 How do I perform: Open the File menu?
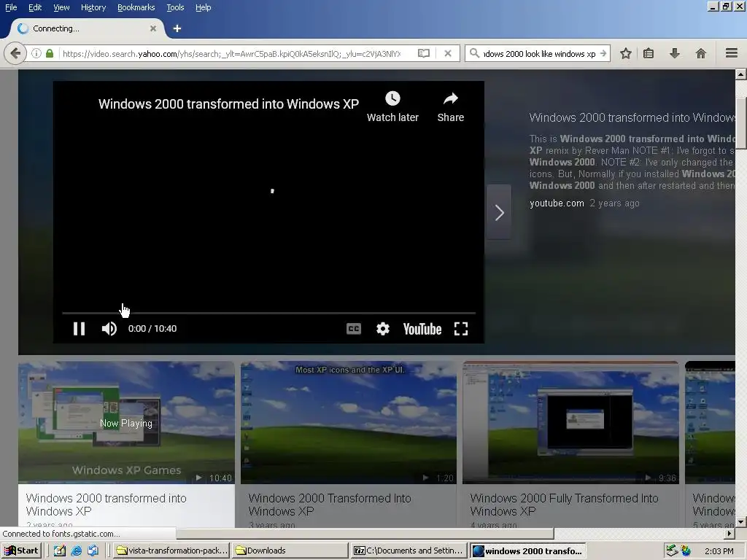coord(11,7)
